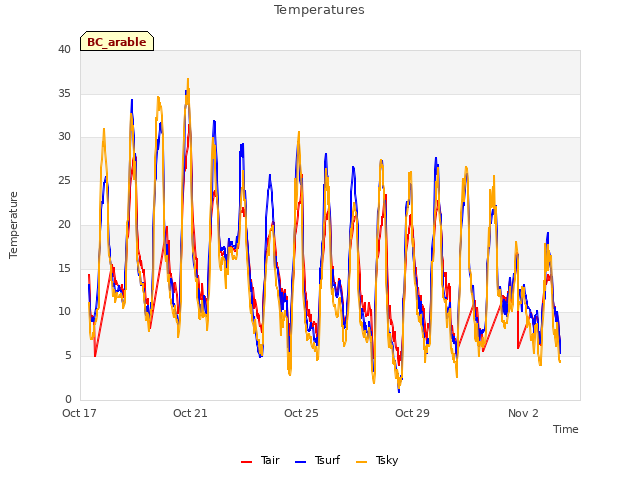Click the 25 y-axis tick label
Image resolution: width=640 pixels, height=480 pixels.
[64, 180]
